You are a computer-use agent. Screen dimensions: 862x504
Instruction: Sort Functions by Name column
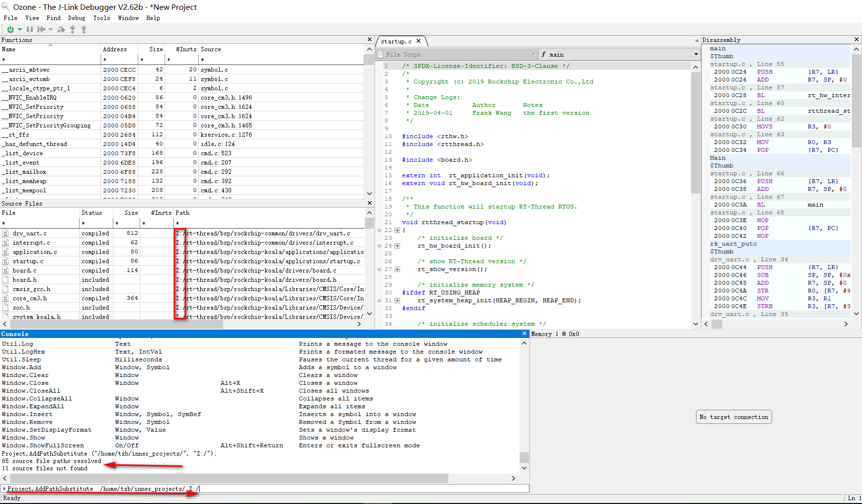[50, 49]
